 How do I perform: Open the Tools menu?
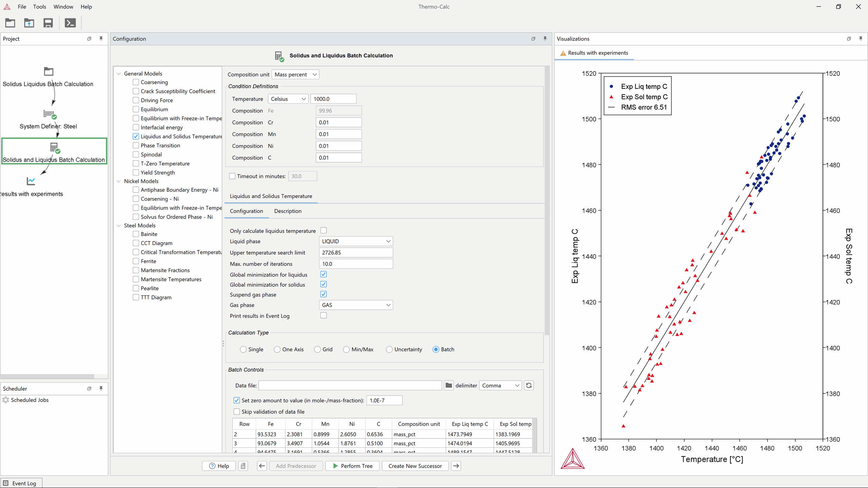point(40,6)
